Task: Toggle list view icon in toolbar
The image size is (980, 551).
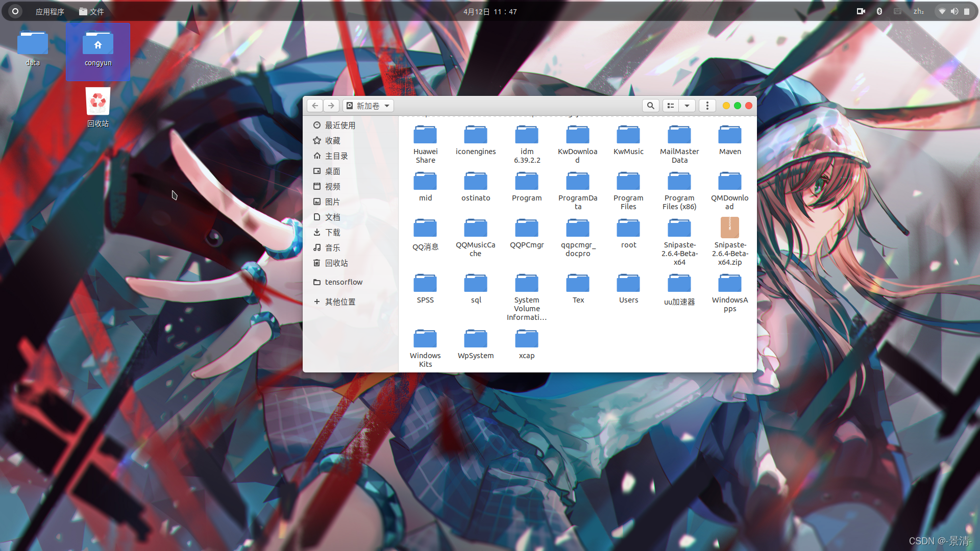Action: pyautogui.click(x=671, y=106)
